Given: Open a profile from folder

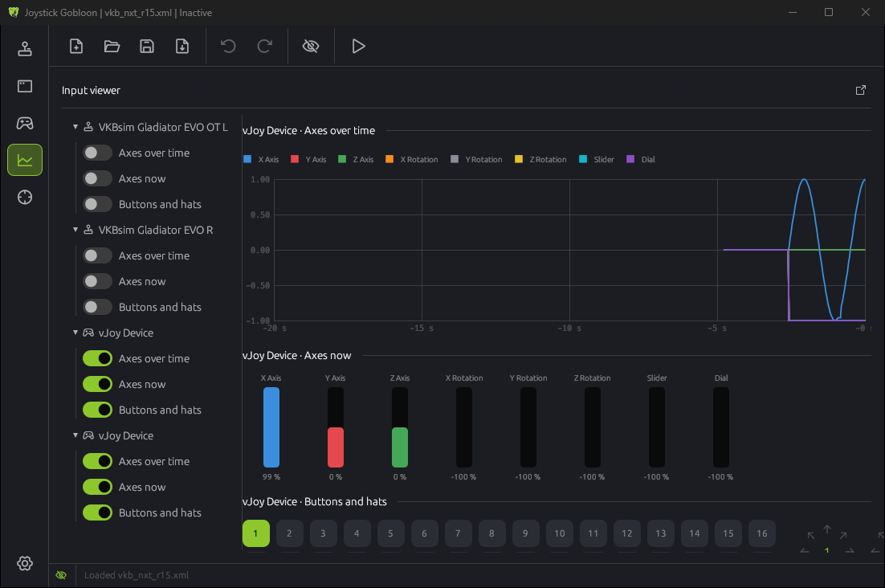Looking at the screenshot, I should point(112,47).
